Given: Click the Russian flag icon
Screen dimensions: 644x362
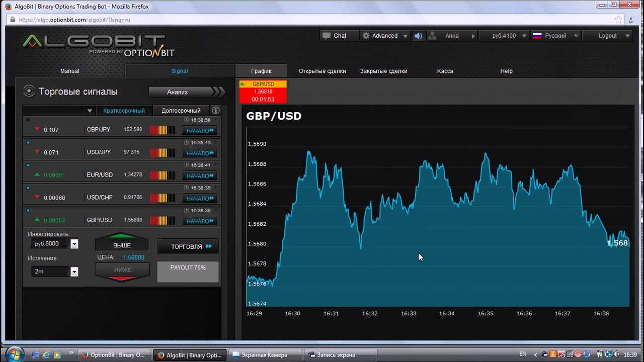Looking at the screenshot, I should (x=537, y=36).
